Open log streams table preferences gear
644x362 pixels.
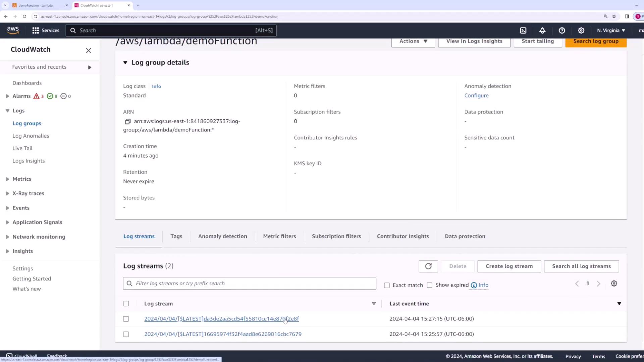614,284
